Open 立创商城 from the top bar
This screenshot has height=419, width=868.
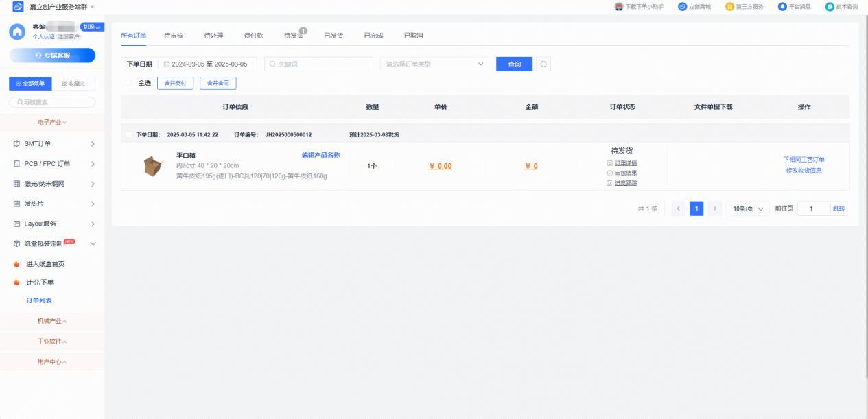point(682,7)
